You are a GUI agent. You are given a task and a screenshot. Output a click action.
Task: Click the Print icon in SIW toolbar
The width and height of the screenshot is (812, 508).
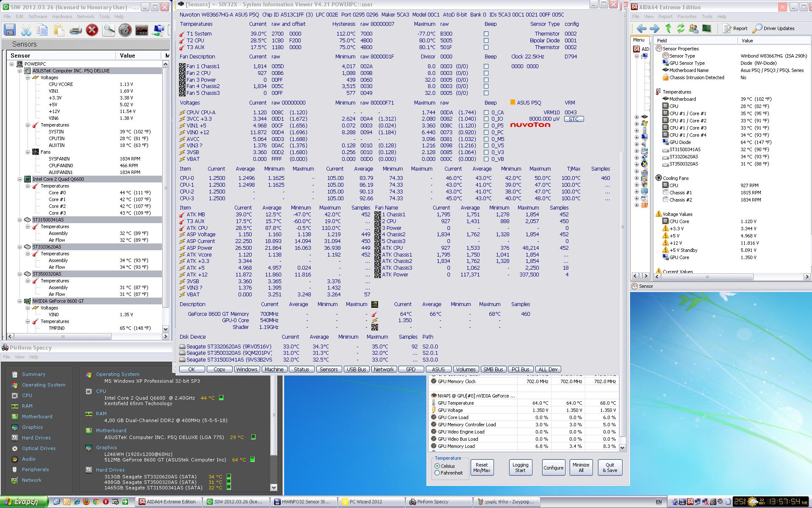pos(75,30)
